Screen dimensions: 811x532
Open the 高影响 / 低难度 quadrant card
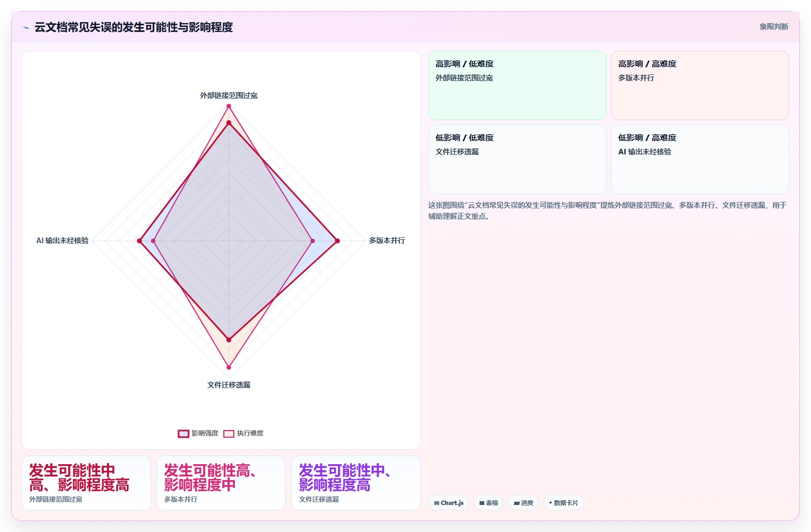(x=517, y=85)
